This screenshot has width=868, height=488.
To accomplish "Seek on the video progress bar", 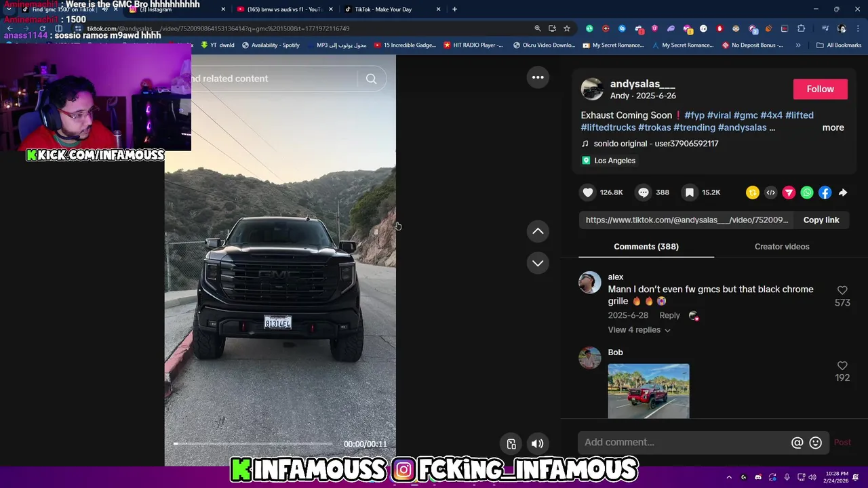I will (253, 444).
